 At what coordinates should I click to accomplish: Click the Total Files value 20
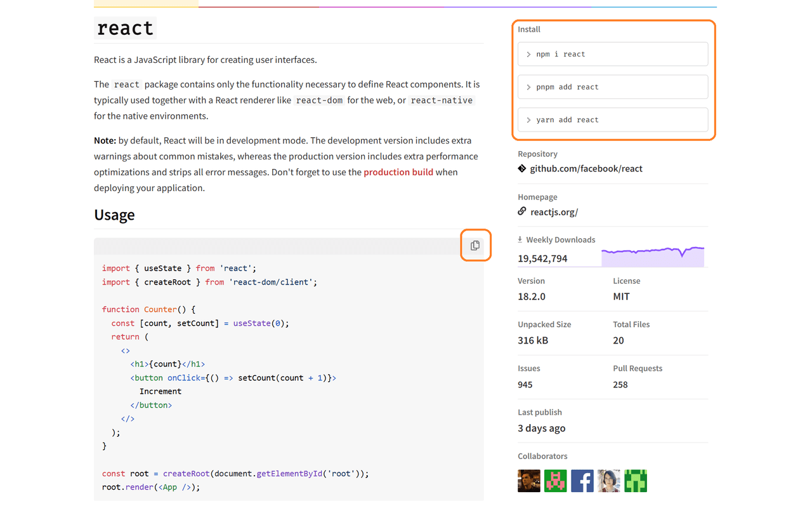[619, 340]
